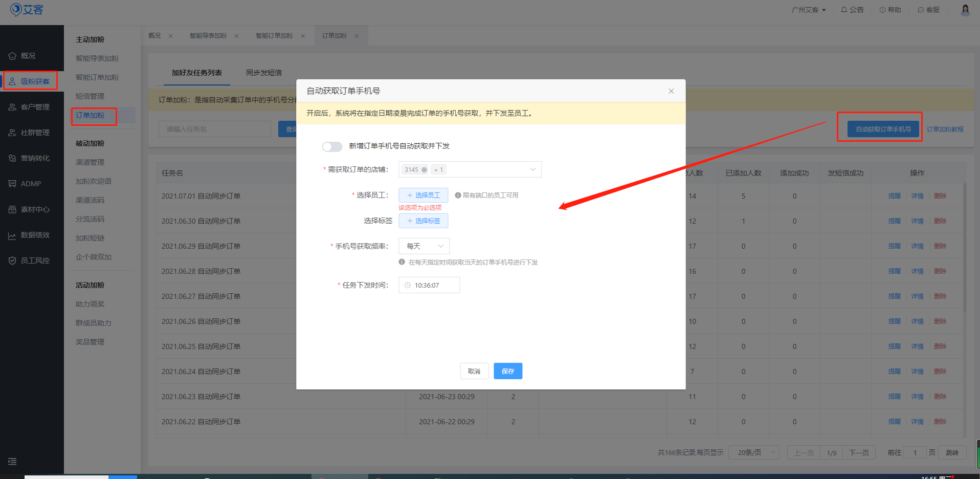Open 数据绩效 in left sidebar
This screenshot has height=479, width=980.
pyautogui.click(x=35, y=235)
